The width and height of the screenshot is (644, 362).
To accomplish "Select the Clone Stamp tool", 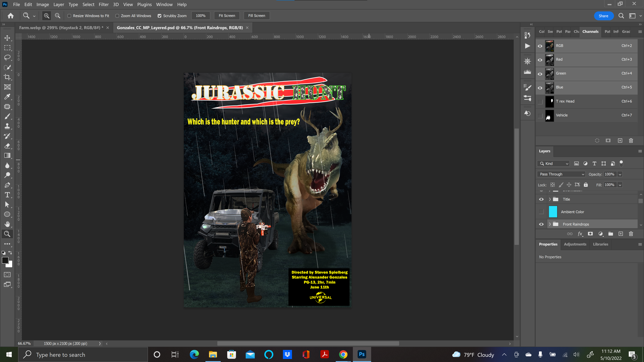I will [7, 126].
